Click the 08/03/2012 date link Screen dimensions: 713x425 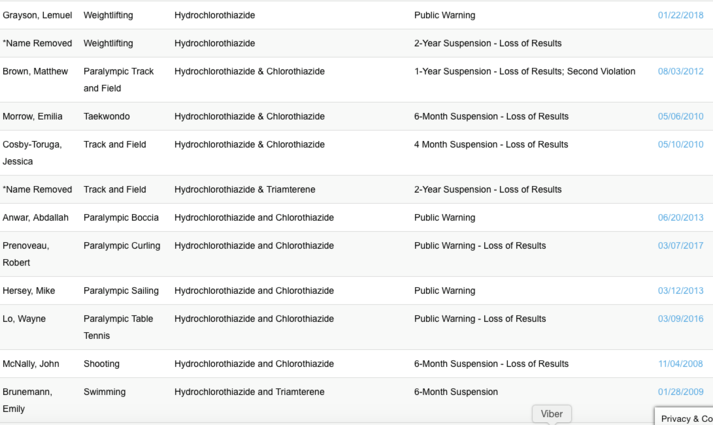(x=680, y=72)
